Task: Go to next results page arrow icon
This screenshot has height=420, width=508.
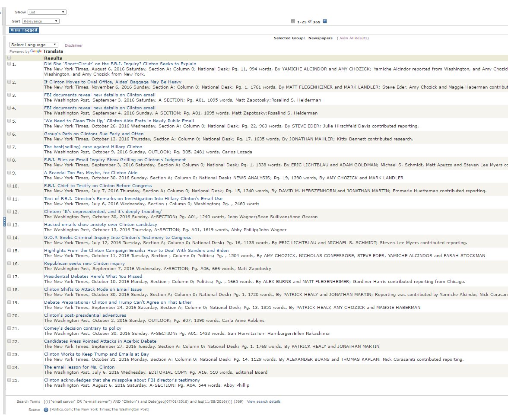Action: pos(325,22)
